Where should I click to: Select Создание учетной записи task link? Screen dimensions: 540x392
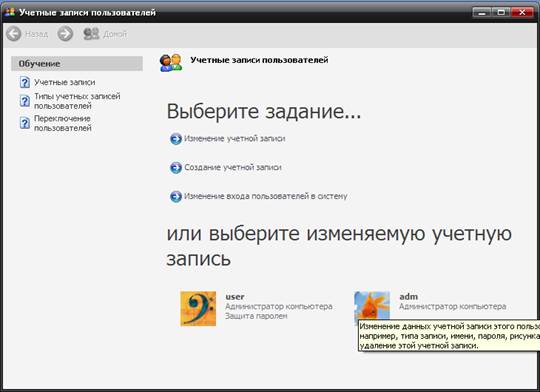[233, 167]
